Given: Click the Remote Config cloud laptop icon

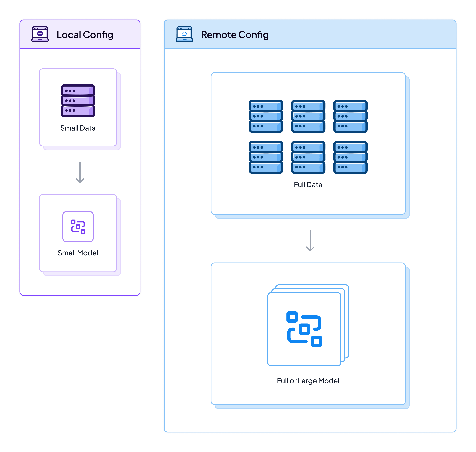Looking at the screenshot, I should (184, 34).
